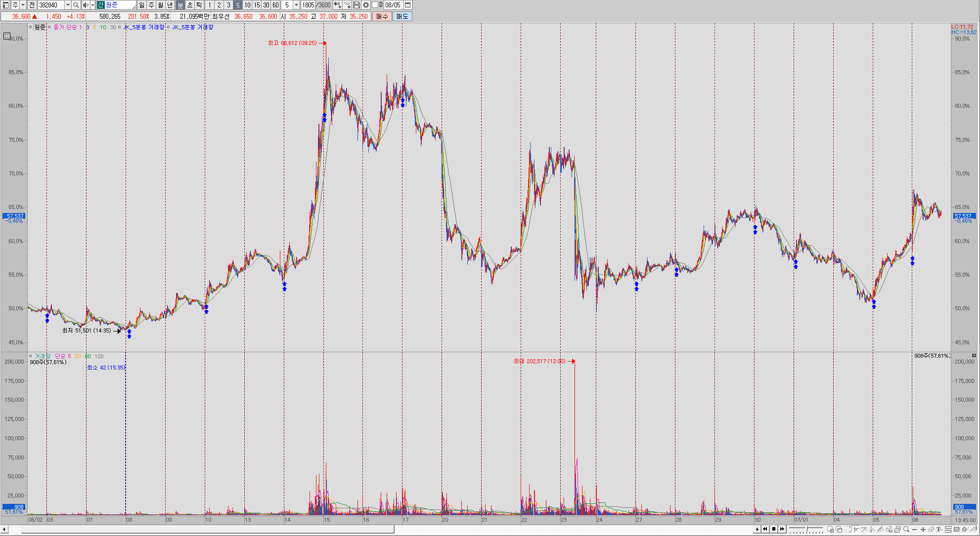Click the bottom toolbar zoom magnifier icon

[906, 529]
